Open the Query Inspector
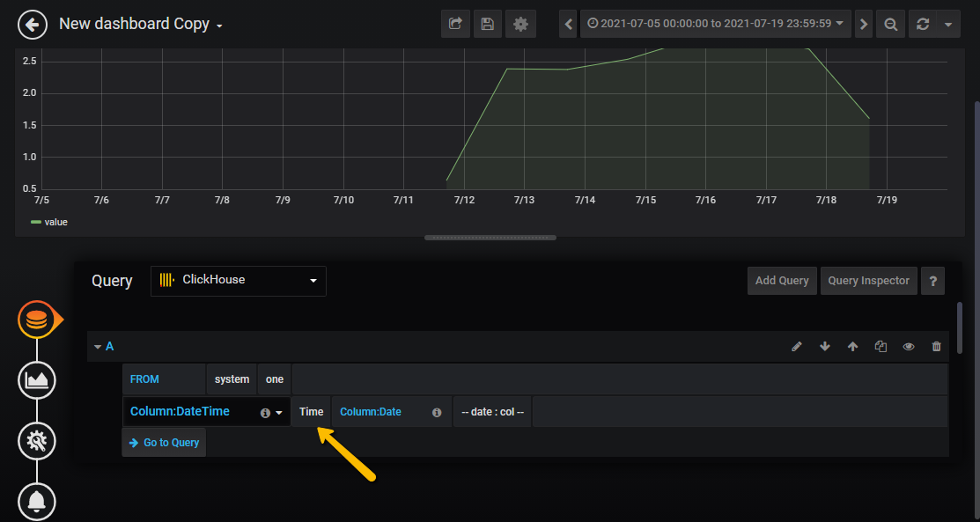Image resolution: width=980 pixels, height=522 pixels. 869,281
